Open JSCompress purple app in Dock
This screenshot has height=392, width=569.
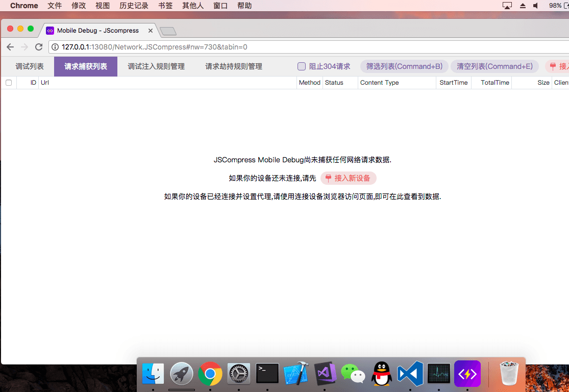(467, 374)
